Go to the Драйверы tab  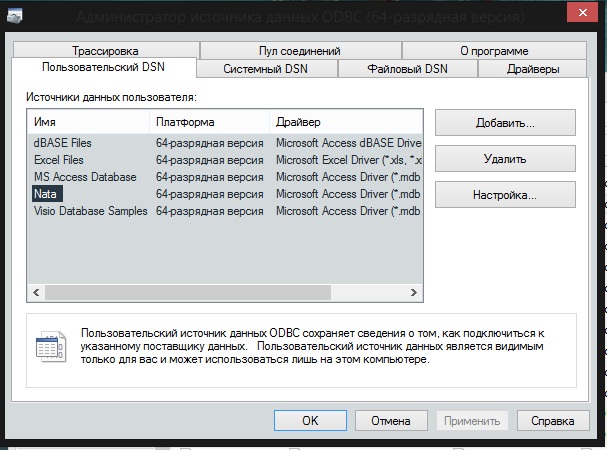coord(533,69)
